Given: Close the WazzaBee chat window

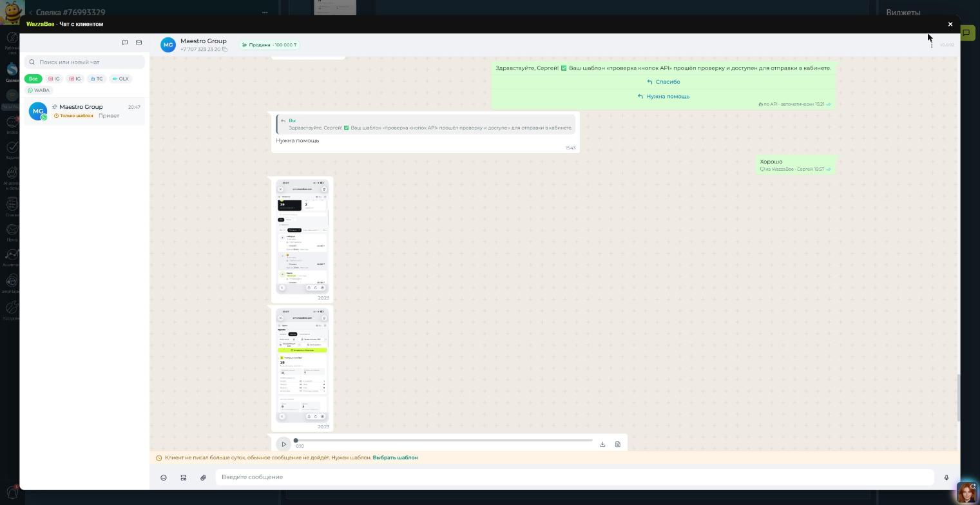Looking at the screenshot, I should click(950, 24).
